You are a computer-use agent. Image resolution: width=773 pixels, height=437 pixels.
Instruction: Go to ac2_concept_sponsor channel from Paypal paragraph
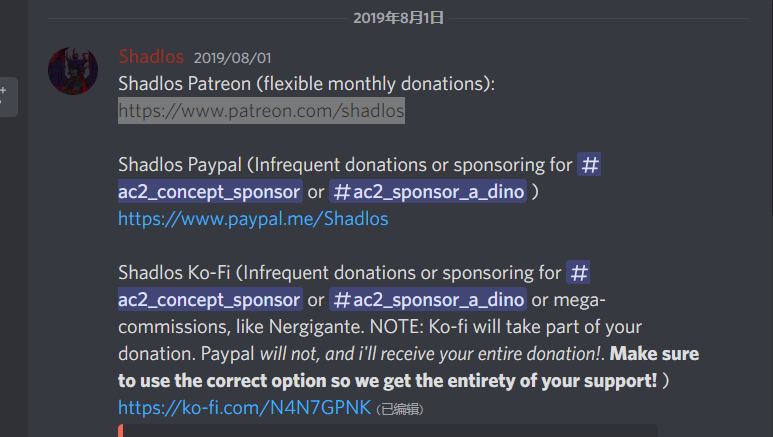coord(209,191)
